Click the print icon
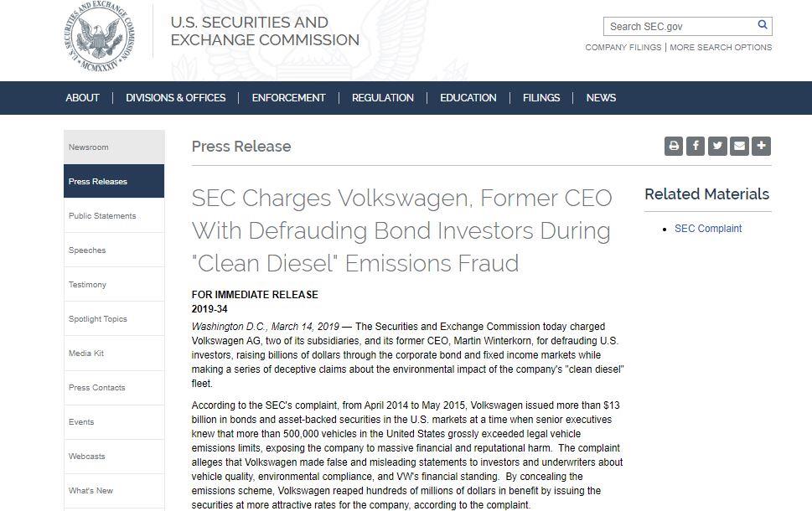 [x=673, y=146]
